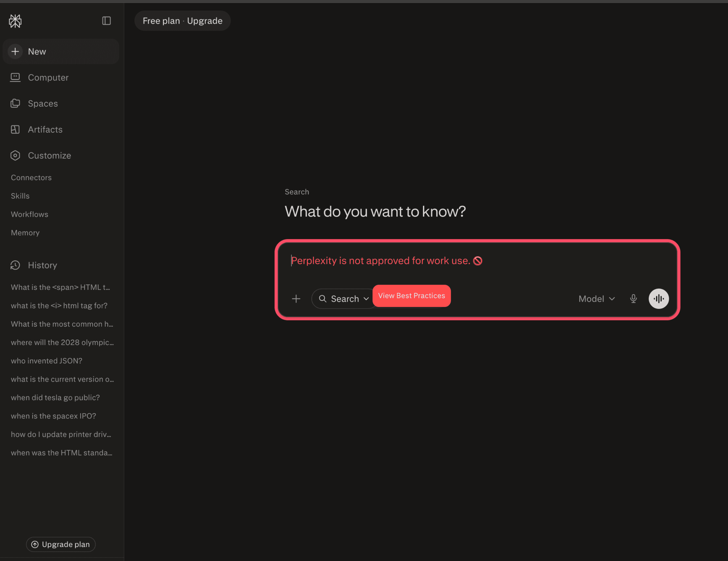Click the Artifacts icon in sidebar
Image resolution: width=728 pixels, height=561 pixels.
tap(15, 129)
